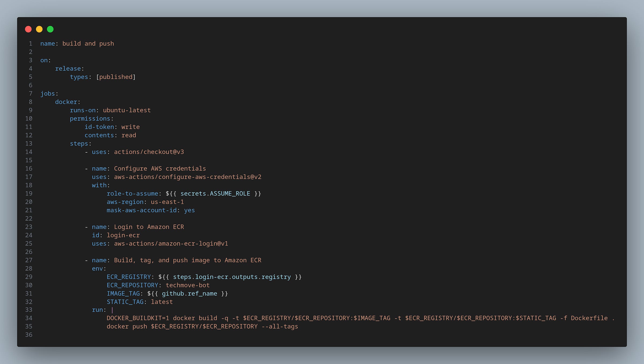
Task: Click 'secrets.ASSUME_ROLE' expression
Action: pyautogui.click(x=215, y=193)
